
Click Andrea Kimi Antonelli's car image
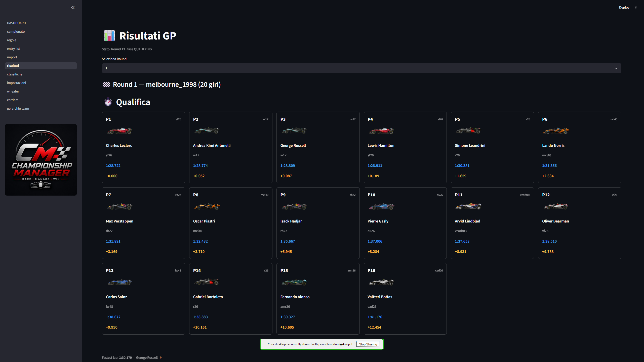coord(207,130)
